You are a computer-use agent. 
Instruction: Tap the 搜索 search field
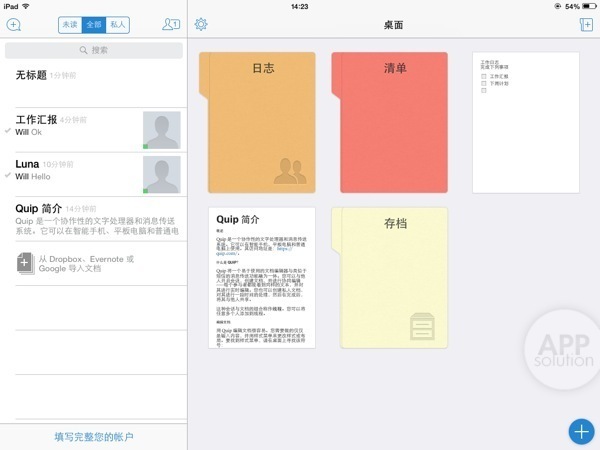(93, 50)
